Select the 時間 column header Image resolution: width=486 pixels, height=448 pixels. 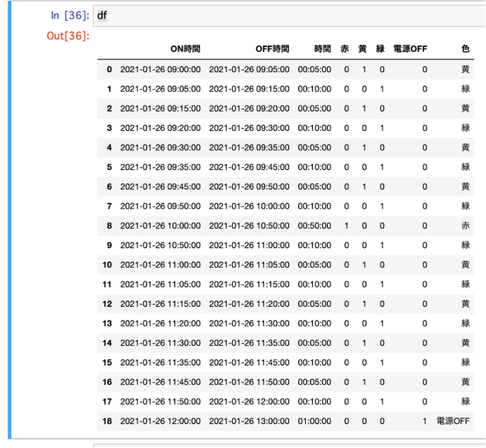322,49
